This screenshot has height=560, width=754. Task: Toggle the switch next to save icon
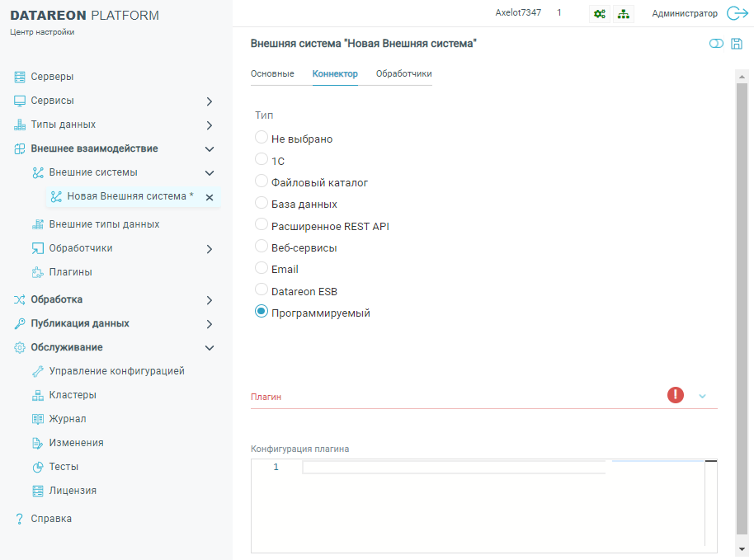(x=715, y=44)
